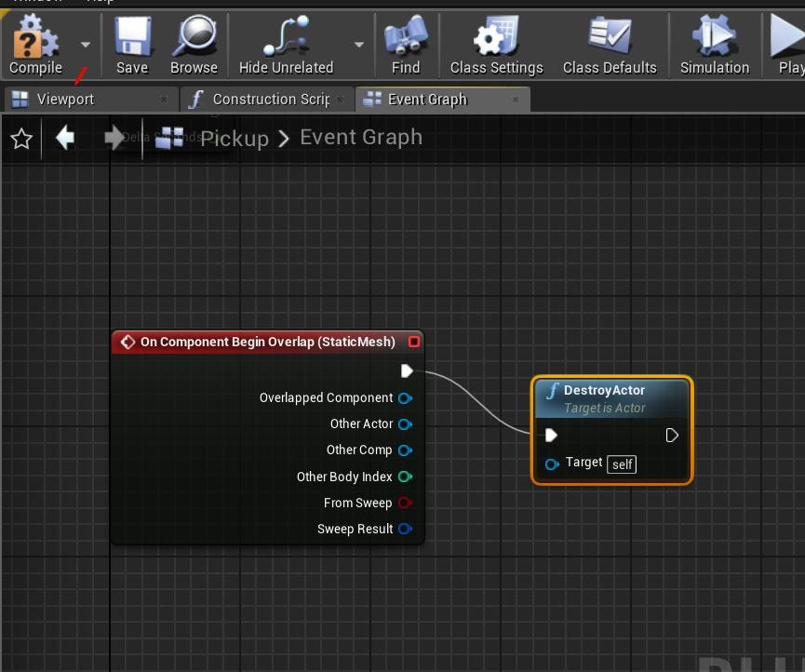The height and width of the screenshot is (672, 805).
Task: Click the DestroyActor exec input pin
Action: pyautogui.click(x=551, y=436)
